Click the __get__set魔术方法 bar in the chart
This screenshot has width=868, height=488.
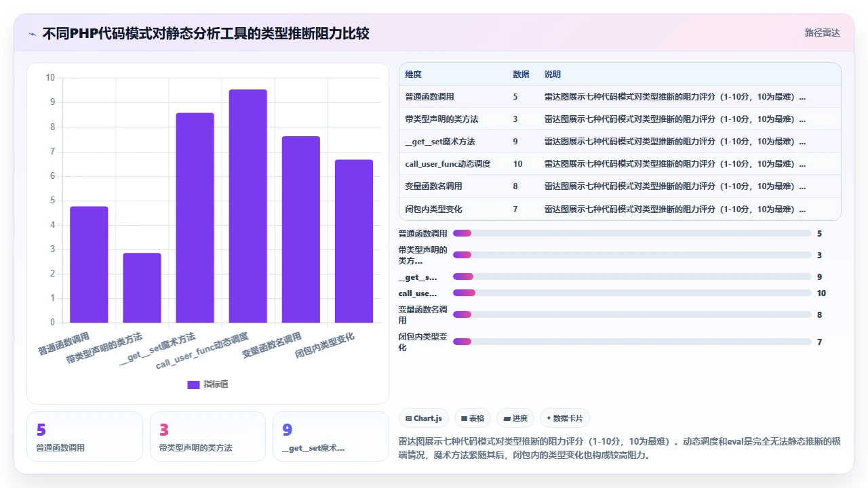[195, 218]
